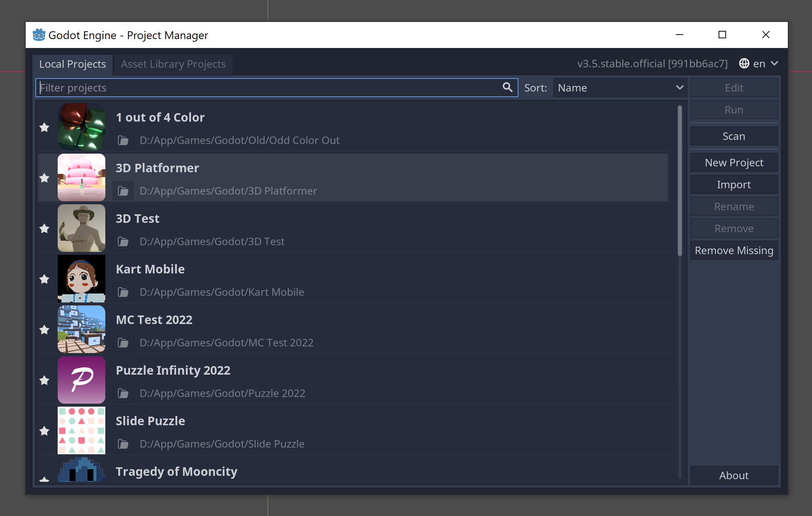Click path D:/App/Games/Godot/MC Test 2022
The height and width of the screenshot is (516, 812).
tap(227, 343)
